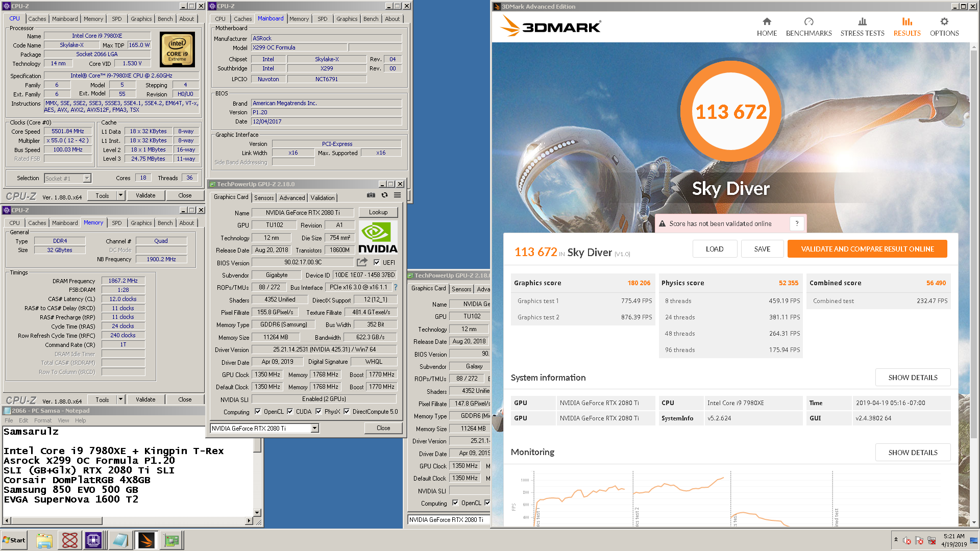This screenshot has width=980, height=551.
Task: Open the GPU-Z hamburger menu icon
Action: pyautogui.click(x=397, y=195)
